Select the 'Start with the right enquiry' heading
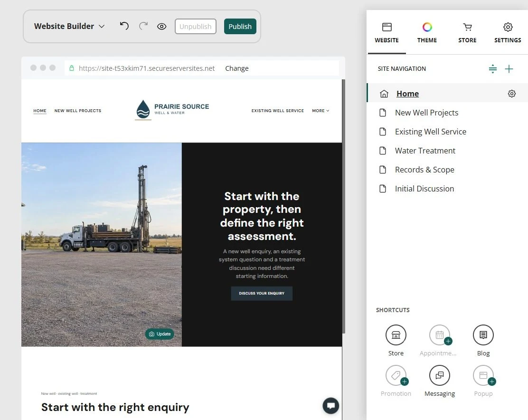This screenshot has width=528, height=420. (x=115, y=407)
